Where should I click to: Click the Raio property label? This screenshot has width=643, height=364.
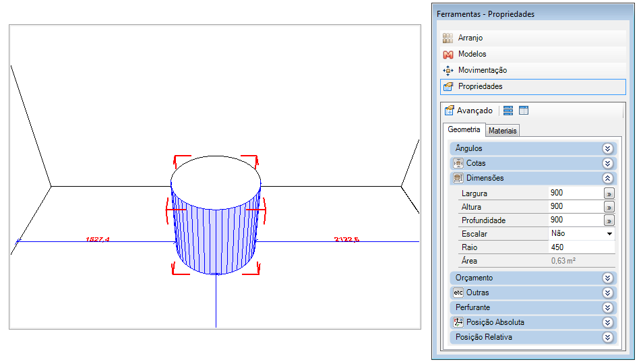coord(470,247)
